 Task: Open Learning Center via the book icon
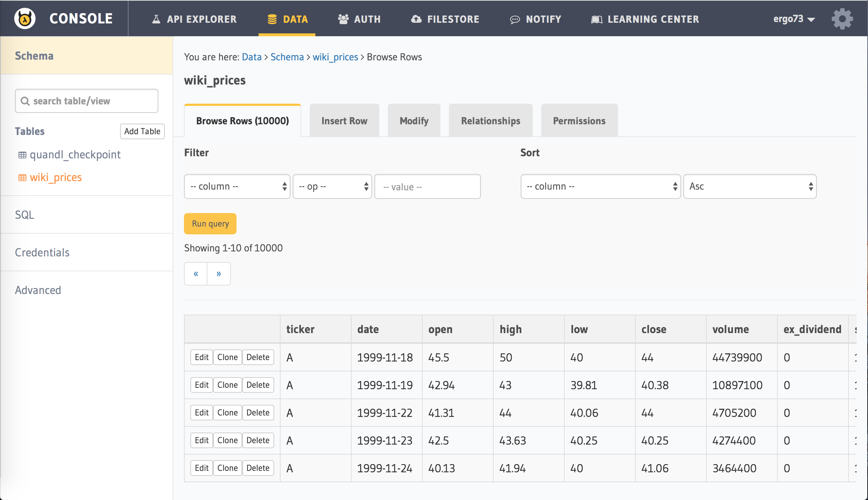(596, 19)
